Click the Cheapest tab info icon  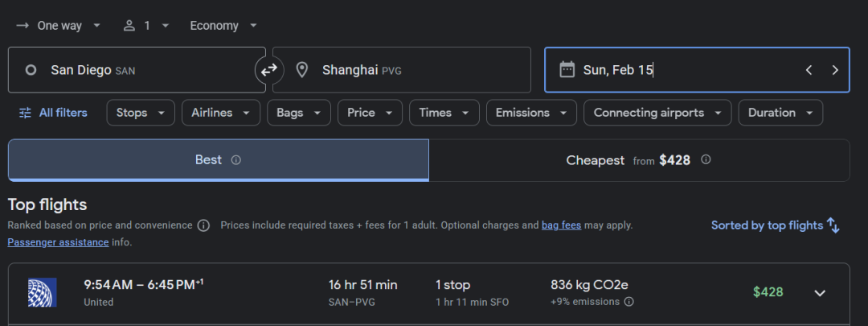[x=706, y=160]
